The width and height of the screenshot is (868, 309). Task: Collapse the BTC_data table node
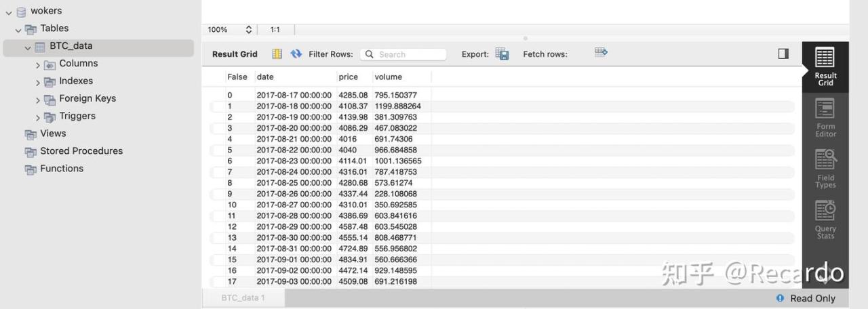click(28, 47)
